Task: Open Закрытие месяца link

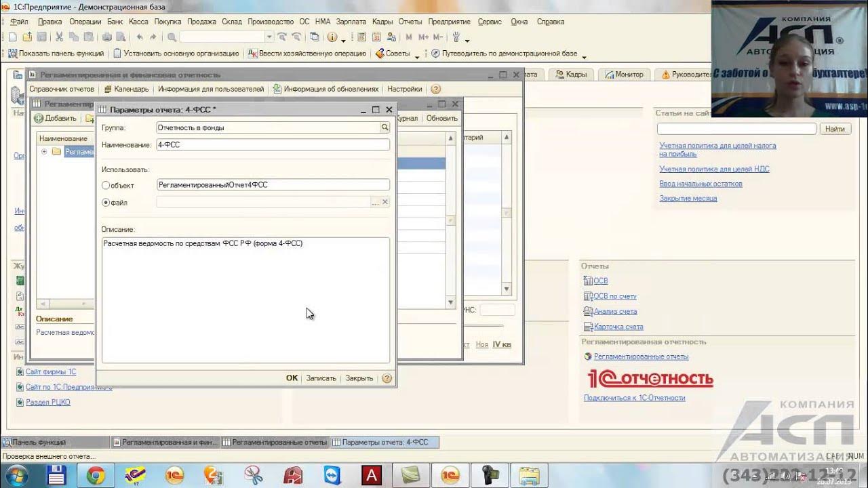Action: (x=688, y=199)
